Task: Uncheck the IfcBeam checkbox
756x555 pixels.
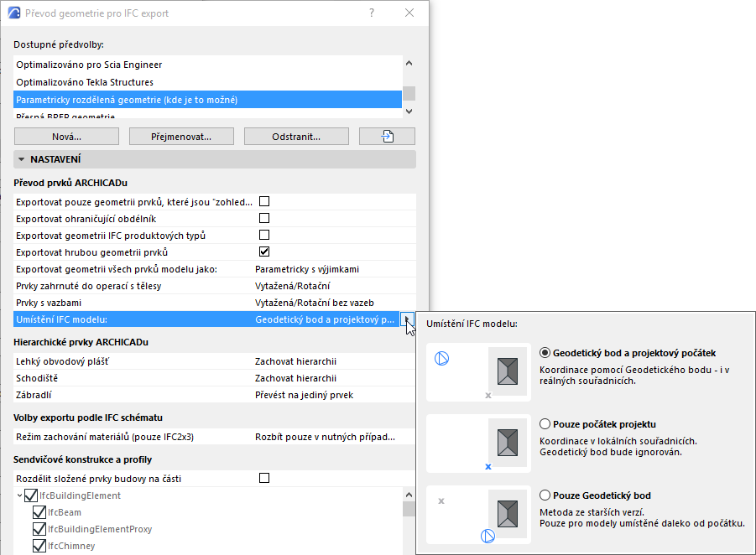Action: click(39, 512)
